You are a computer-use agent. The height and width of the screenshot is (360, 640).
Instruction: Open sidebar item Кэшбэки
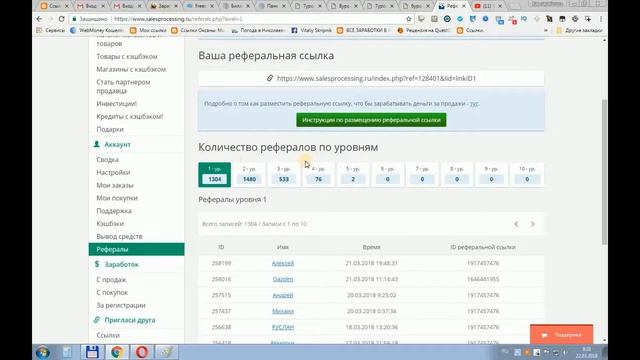tap(110, 224)
